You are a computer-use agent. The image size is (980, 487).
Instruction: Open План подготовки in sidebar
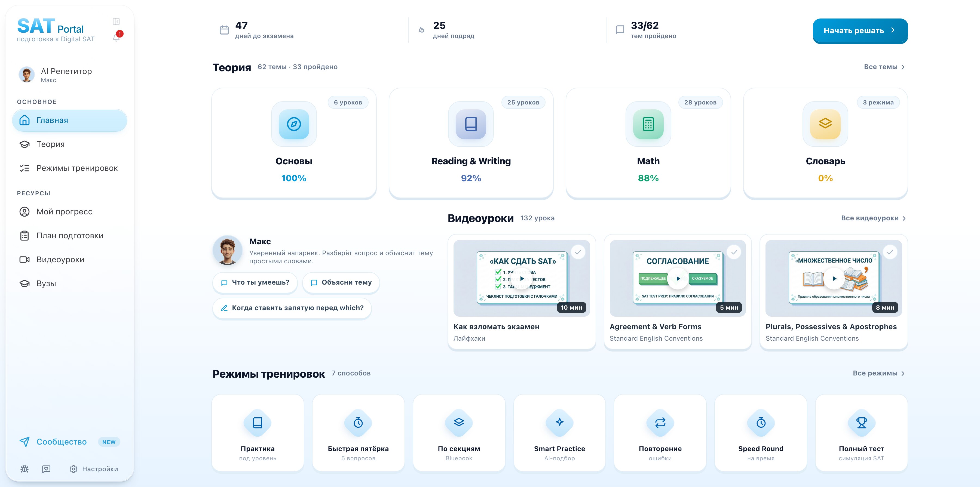click(x=70, y=236)
